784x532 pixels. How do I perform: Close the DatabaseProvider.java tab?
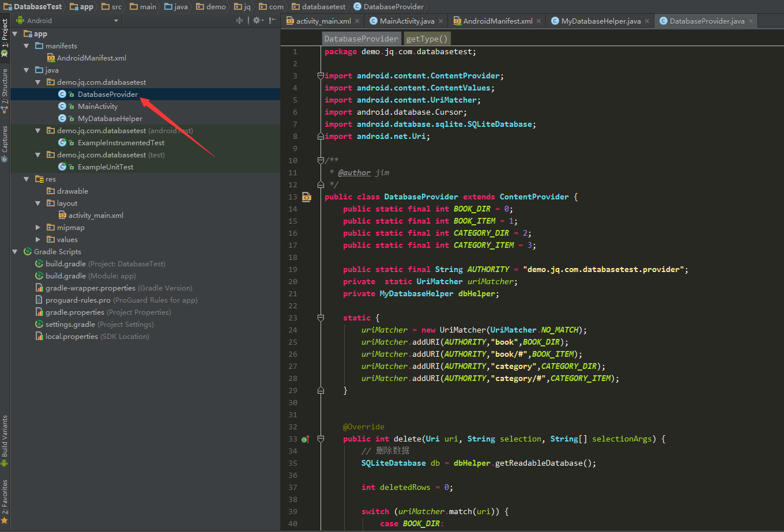[x=751, y=21]
